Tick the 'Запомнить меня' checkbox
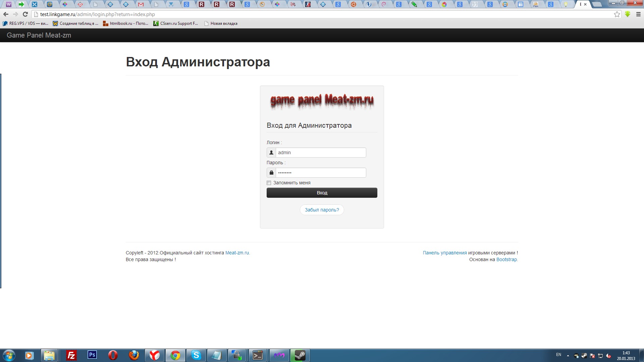The width and height of the screenshot is (644, 362). pos(269,183)
